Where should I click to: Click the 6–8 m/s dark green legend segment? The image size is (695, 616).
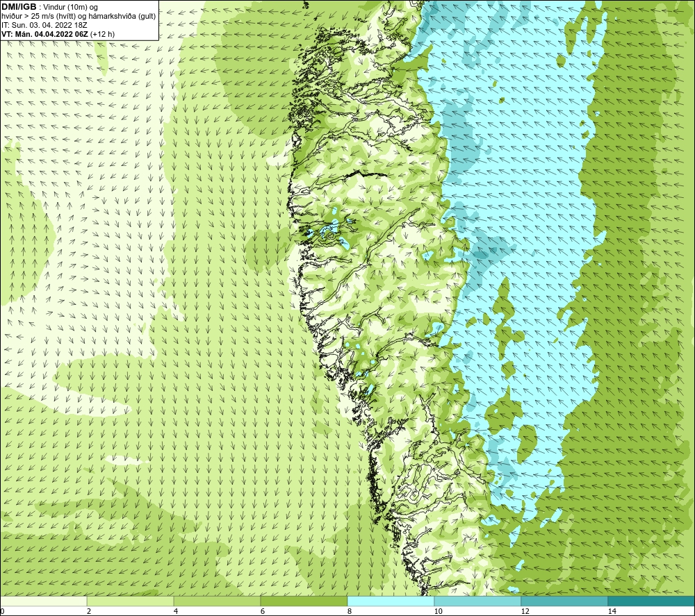pos(304,601)
